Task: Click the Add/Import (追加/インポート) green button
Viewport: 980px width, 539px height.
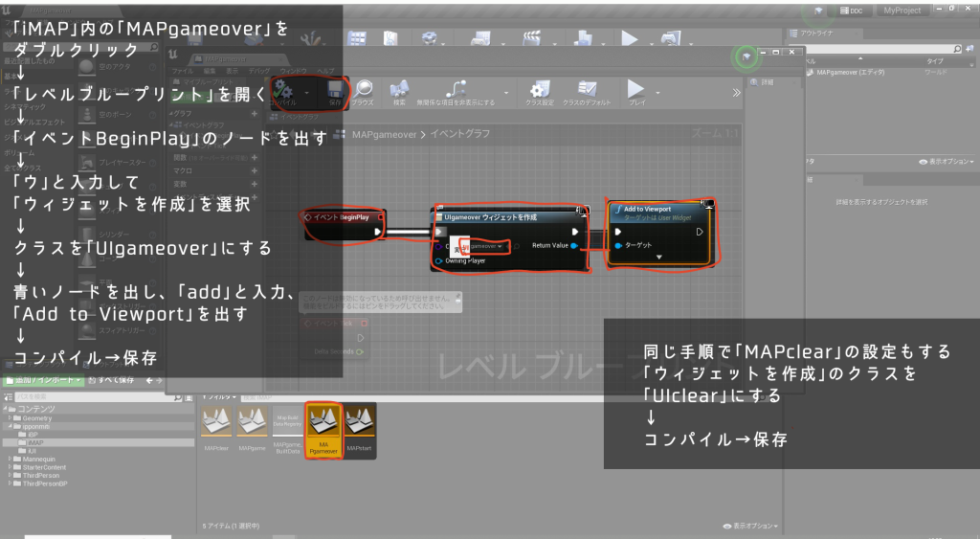Action: 42,380
